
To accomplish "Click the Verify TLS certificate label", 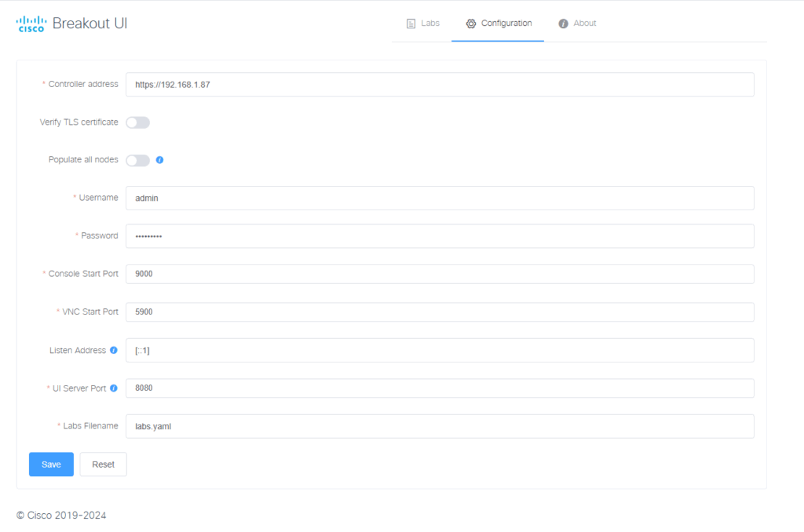I will [x=79, y=122].
